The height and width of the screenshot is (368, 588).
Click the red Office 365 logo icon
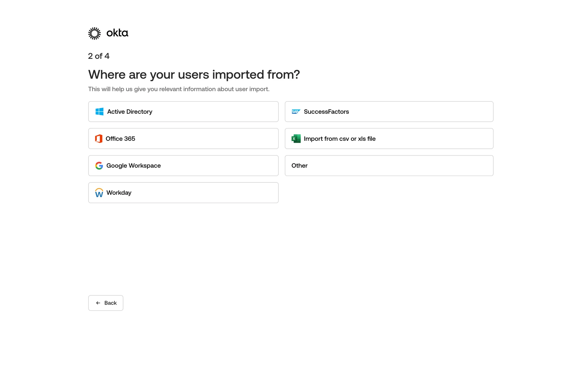coord(99,139)
